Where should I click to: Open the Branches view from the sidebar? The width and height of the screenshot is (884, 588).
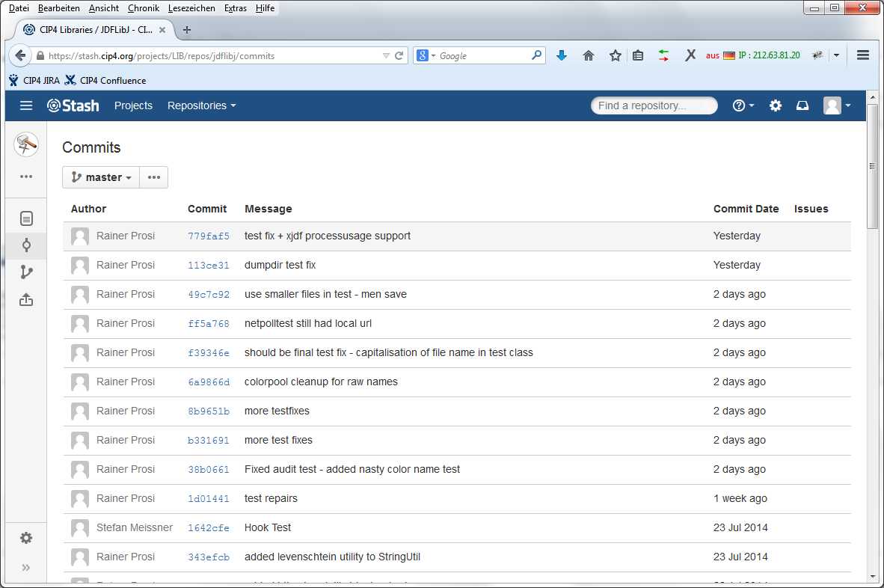pos(26,272)
